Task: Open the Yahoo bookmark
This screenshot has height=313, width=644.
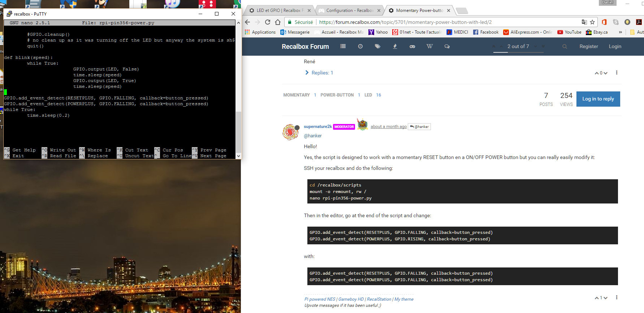Action: coord(378,32)
